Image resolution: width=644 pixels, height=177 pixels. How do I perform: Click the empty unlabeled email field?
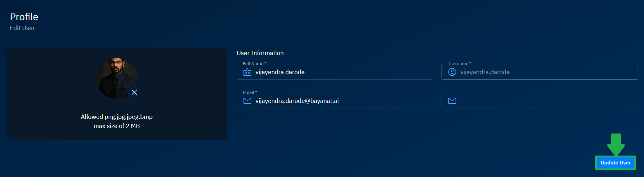(x=546, y=101)
